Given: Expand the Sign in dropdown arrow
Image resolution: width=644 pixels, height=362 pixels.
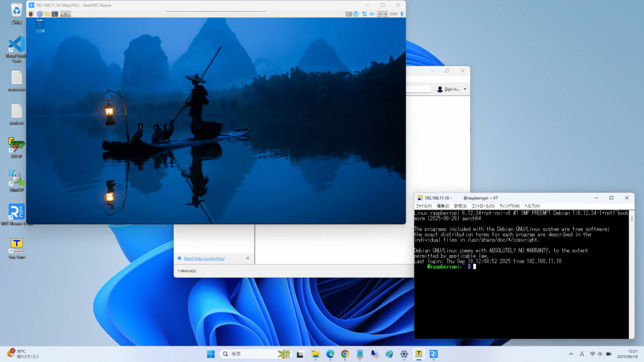Looking at the screenshot, I should [x=465, y=89].
